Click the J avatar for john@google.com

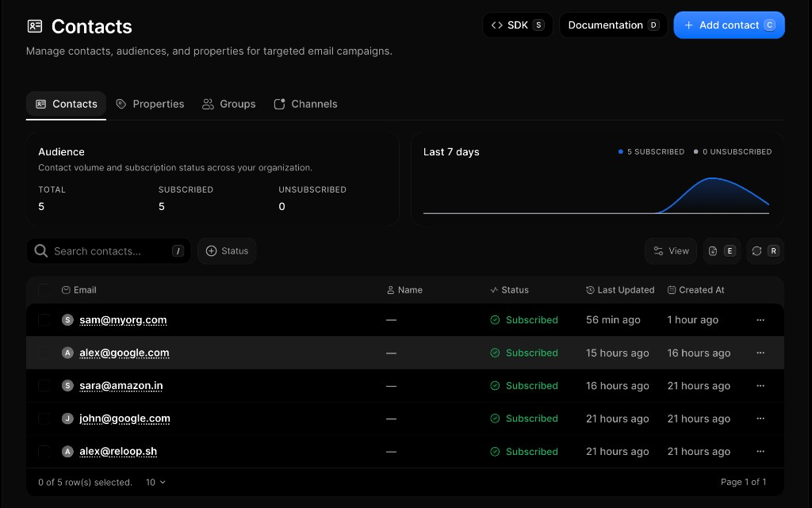67,418
